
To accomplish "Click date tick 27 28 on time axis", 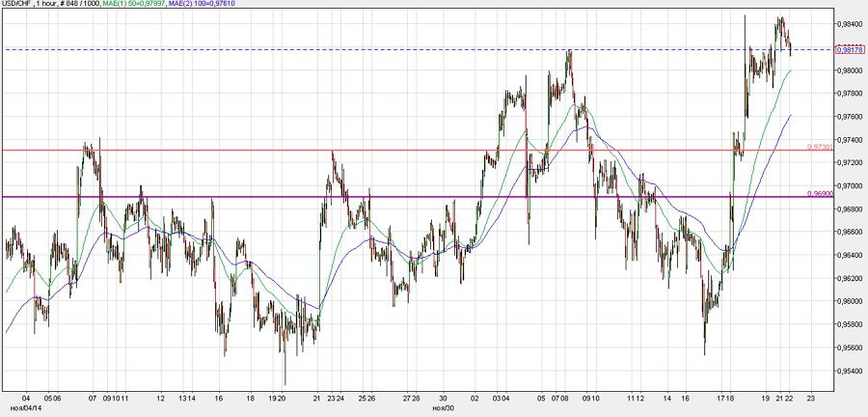I will pyautogui.click(x=413, y=398).
